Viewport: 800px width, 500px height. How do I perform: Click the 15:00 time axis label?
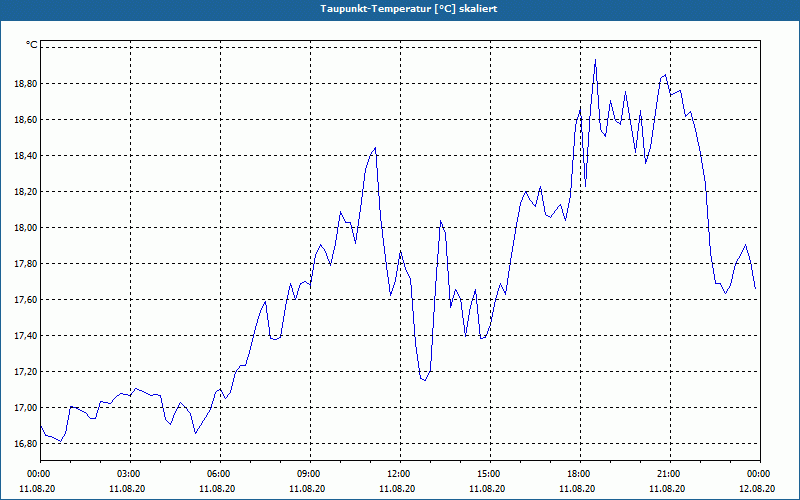click(490, 474)
